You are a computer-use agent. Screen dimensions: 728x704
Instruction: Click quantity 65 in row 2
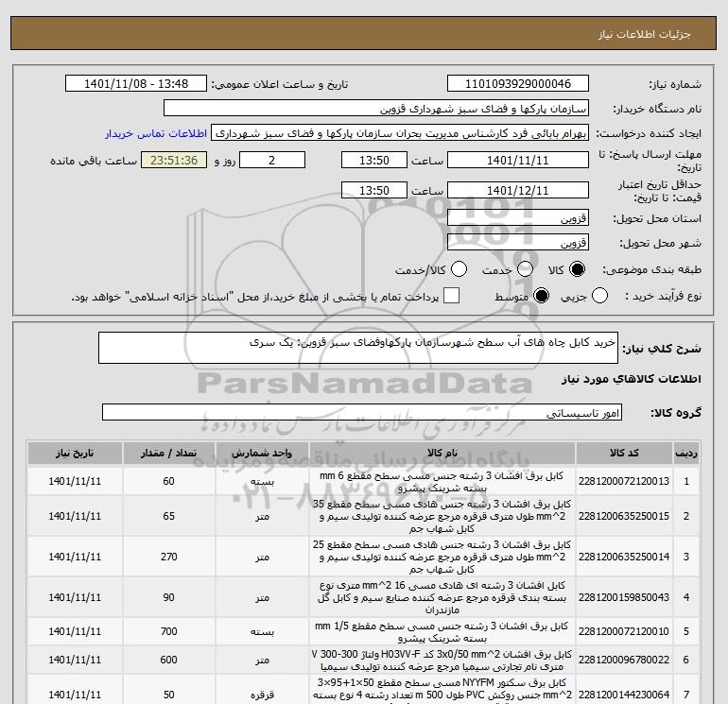(168, 517)
